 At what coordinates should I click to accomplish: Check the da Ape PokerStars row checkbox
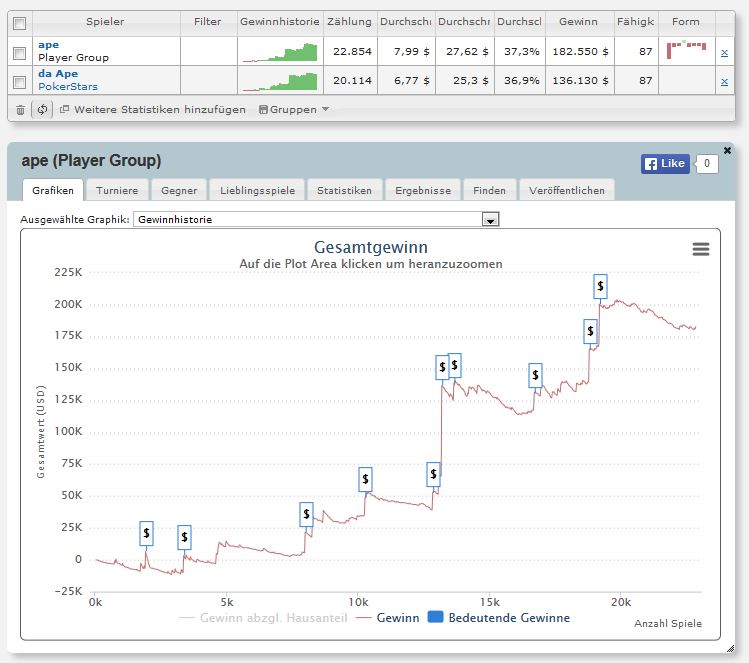pyautogui.click(x=20, y=82)
